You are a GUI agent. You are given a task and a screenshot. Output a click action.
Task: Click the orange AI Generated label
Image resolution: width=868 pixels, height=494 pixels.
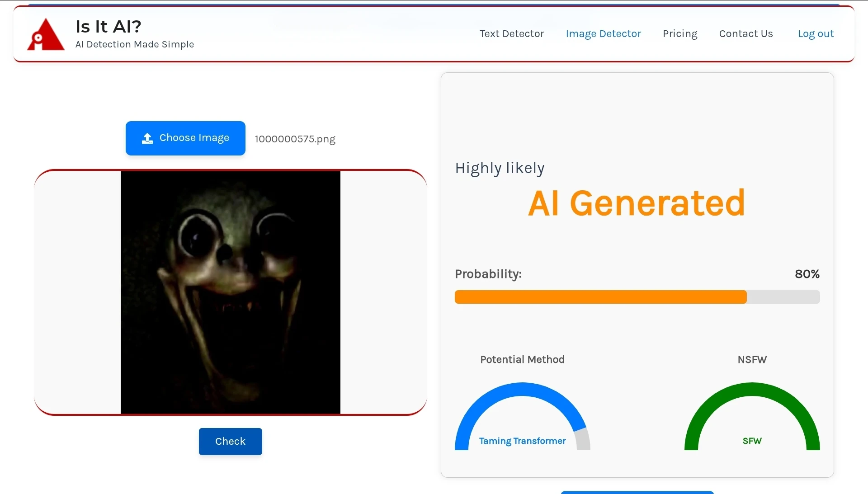(636, 203)
